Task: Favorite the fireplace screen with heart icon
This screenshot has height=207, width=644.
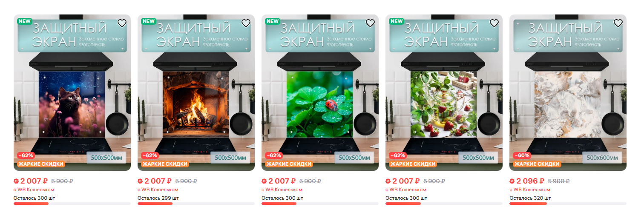Action: (x=246, y=23)
